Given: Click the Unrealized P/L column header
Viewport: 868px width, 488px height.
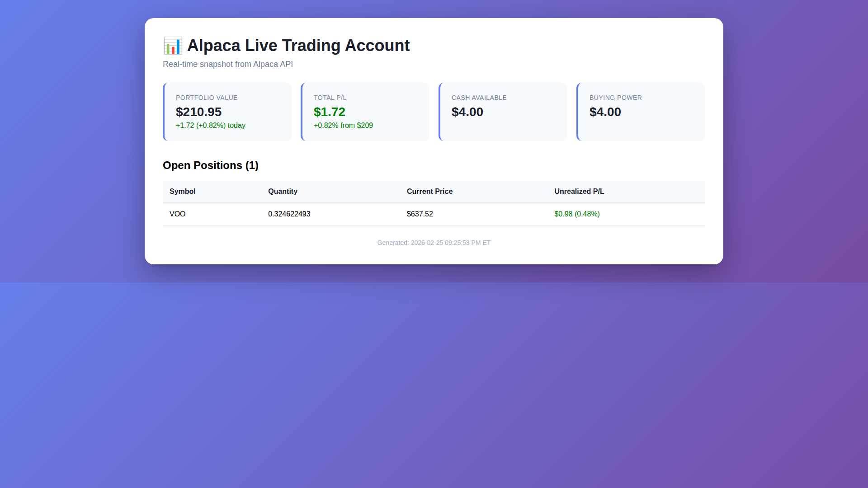Looking at the screenshot, I should (579, 191).
